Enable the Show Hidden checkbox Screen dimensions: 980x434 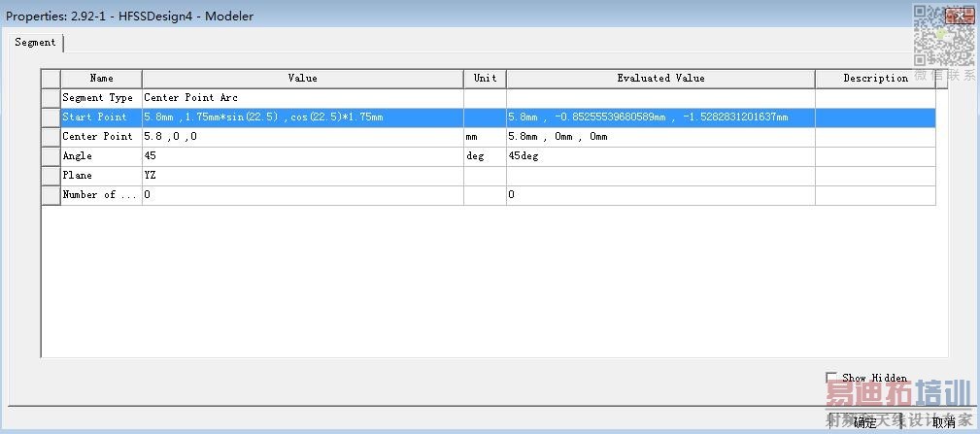[830, 377]
